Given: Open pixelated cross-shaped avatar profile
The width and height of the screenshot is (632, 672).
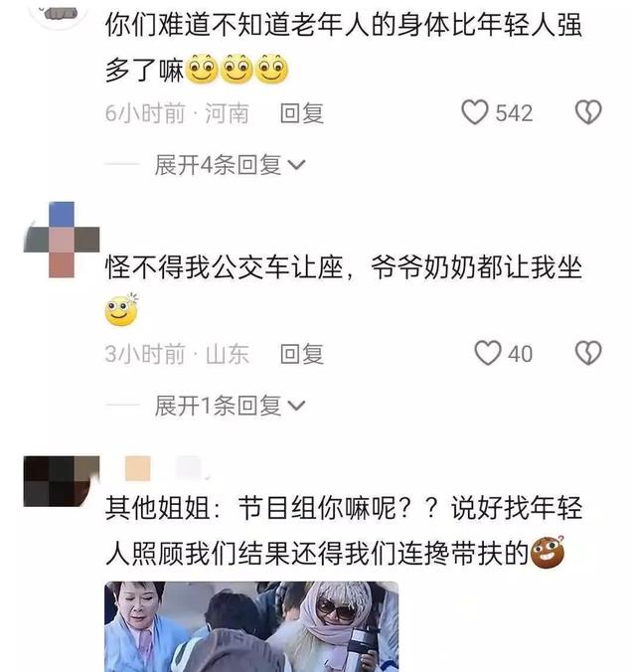Looking at the screenshot, I should [x=62, y=240].
